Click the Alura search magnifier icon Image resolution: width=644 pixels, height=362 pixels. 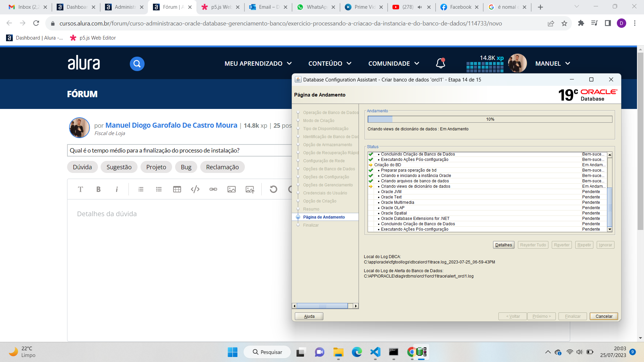137,64
